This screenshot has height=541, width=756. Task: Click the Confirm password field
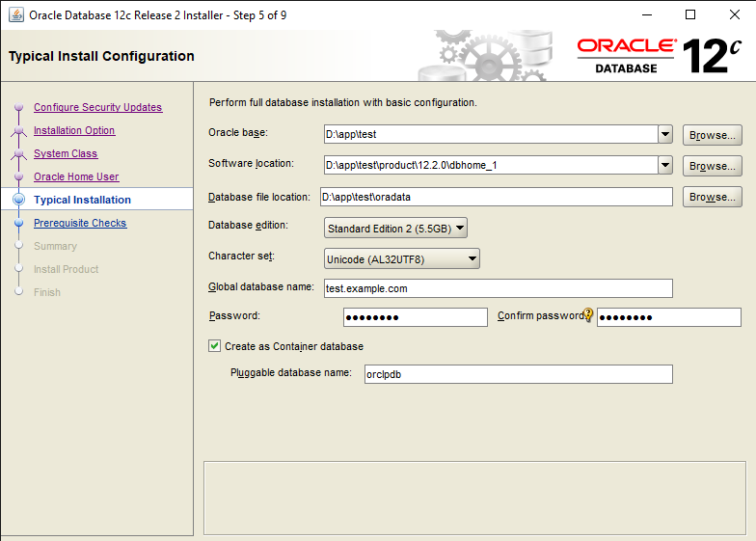click(669, 317)
